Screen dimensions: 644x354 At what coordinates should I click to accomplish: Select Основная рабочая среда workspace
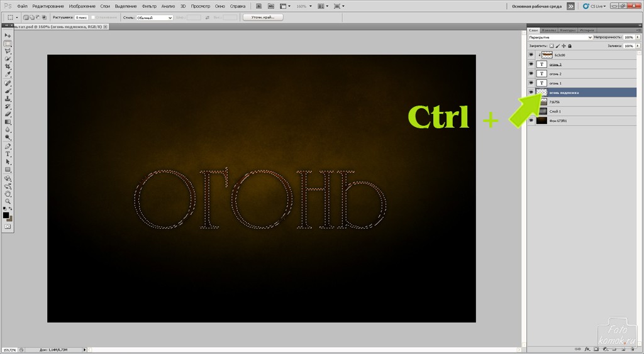537,6
